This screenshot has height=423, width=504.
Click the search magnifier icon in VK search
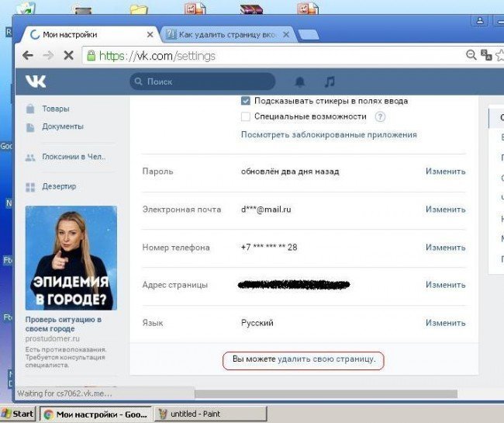tap(138, 81)
